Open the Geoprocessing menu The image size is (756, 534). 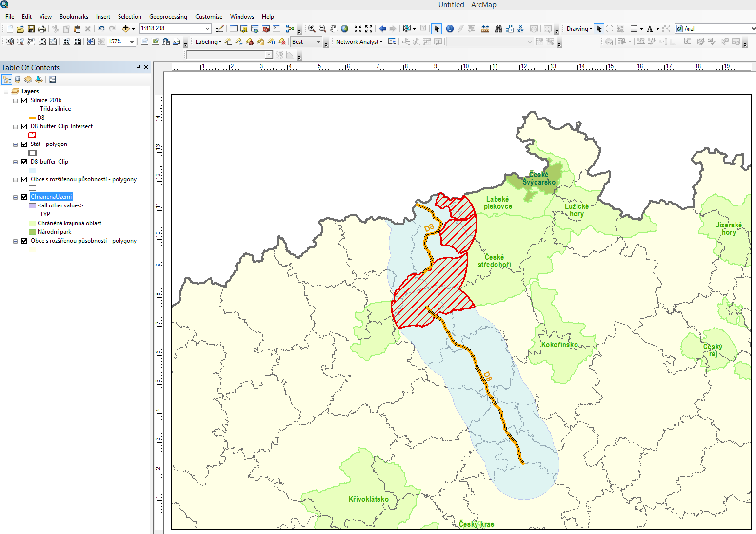168,17
